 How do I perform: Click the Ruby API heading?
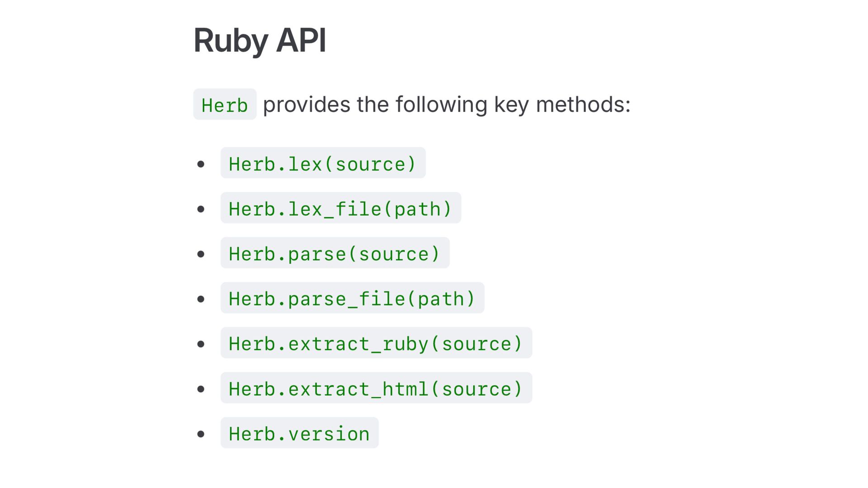pos(259,41)
